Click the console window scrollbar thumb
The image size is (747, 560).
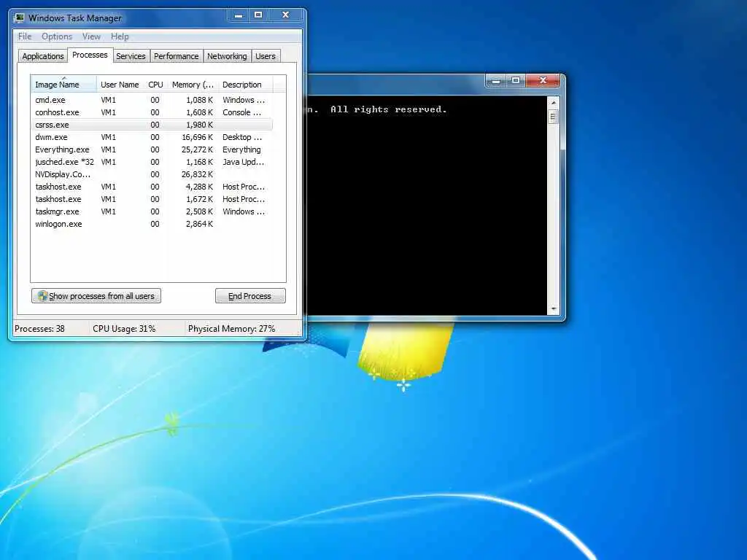(x=553, y=117)
